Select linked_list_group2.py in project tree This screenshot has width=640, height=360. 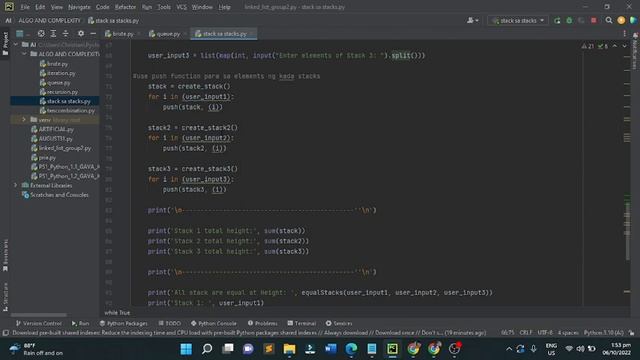coord(61,148)
